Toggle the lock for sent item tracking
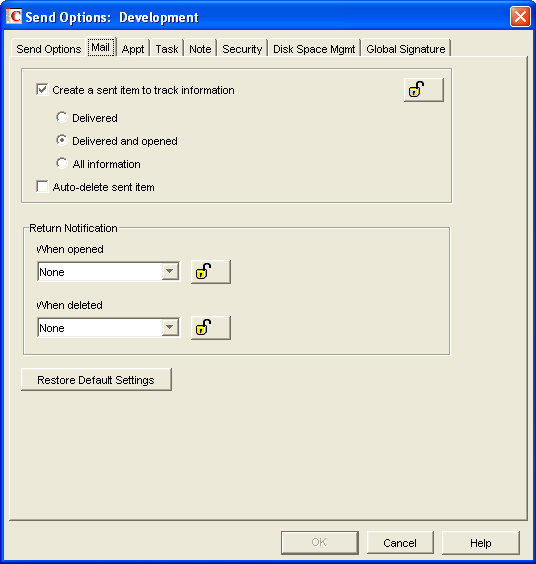 [x=424, y=90]
